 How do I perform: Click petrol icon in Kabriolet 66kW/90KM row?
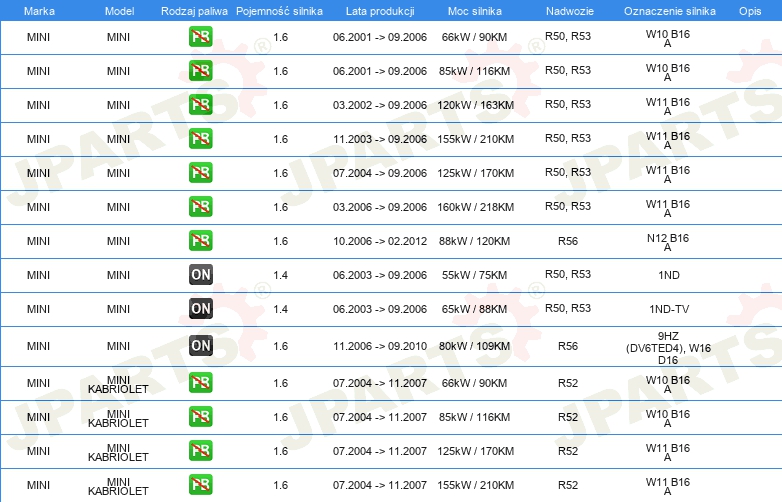200,382
